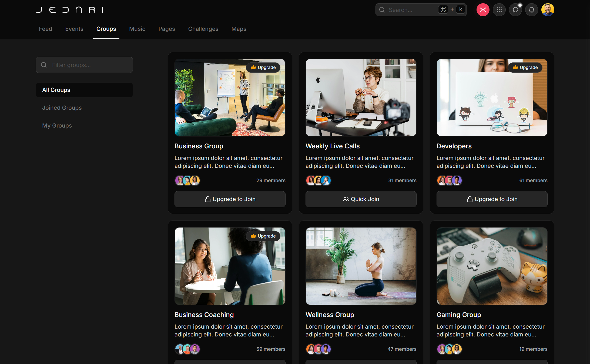The image size is (590, 364).
Task: Open the Gaming Group cover image
Action: tap(492, 266)
